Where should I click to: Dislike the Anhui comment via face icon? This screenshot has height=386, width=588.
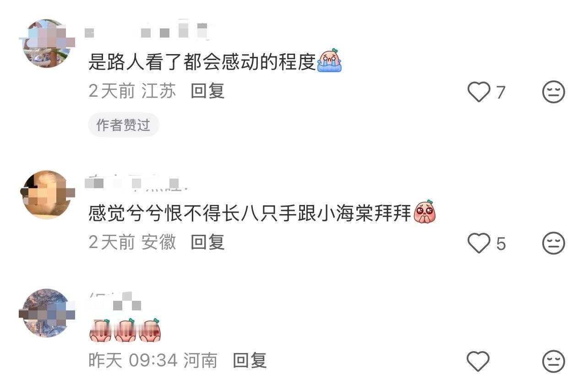tap(554, 243)
